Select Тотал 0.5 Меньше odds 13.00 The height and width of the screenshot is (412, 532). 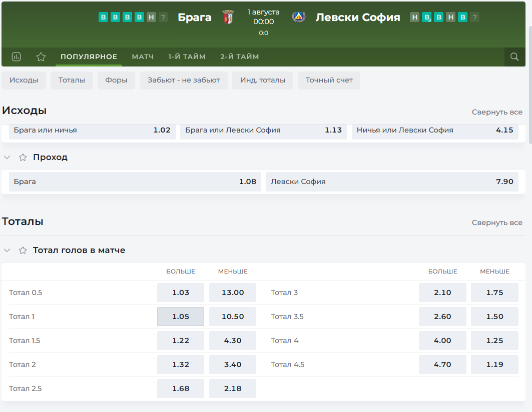233,292
